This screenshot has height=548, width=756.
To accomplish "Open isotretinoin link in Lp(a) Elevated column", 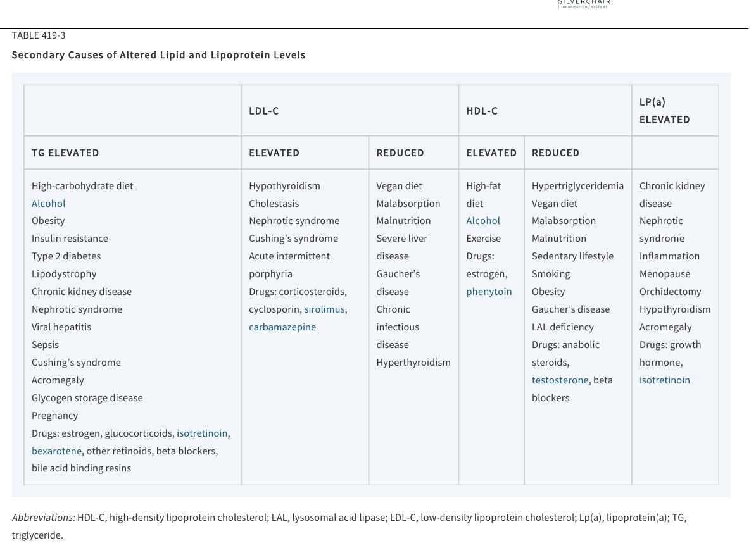I will click(664, 380).
